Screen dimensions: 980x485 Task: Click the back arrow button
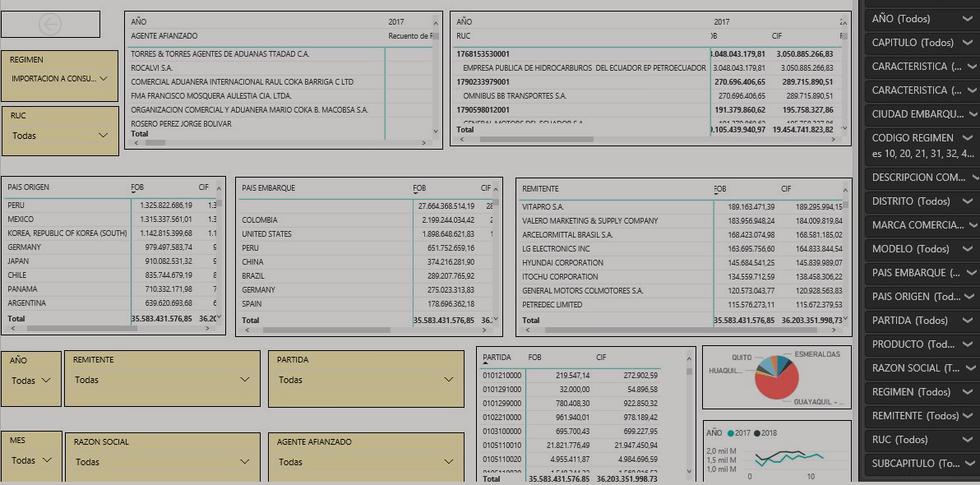(x=50, y=25)
